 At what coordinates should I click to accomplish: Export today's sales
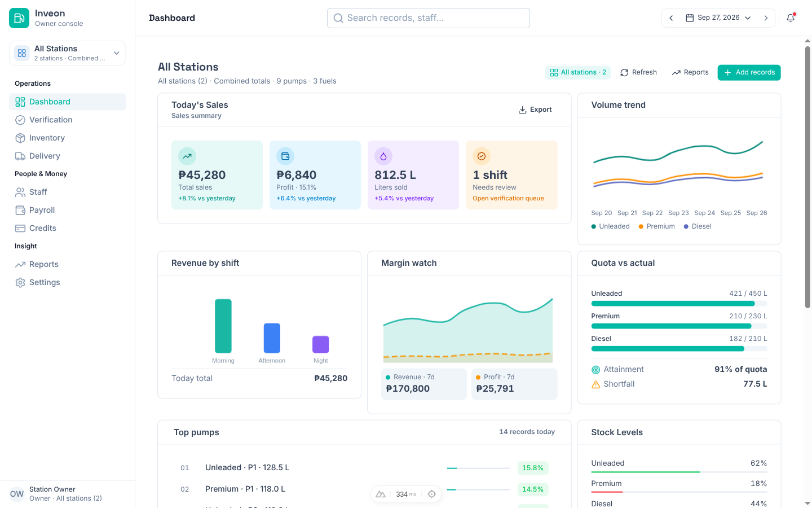535,110
